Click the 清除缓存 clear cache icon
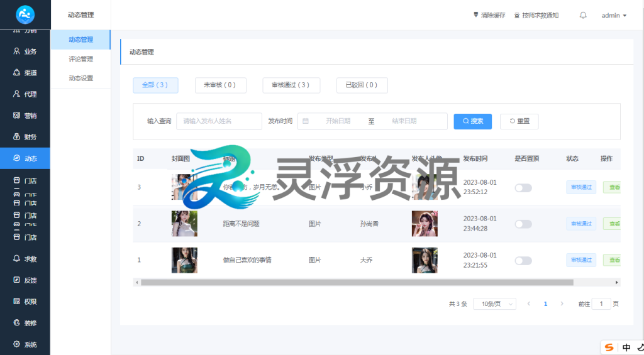 point(476,15)
